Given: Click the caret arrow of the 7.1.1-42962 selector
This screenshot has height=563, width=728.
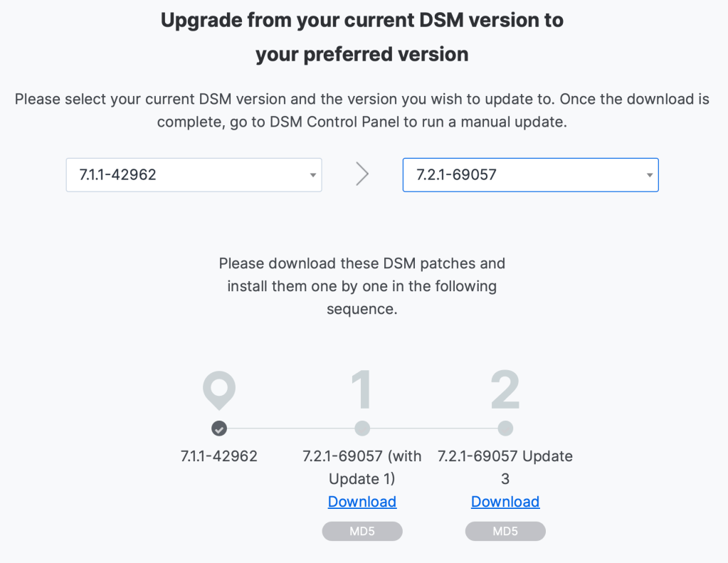Looking at the screenshot, I should point(313,176).
